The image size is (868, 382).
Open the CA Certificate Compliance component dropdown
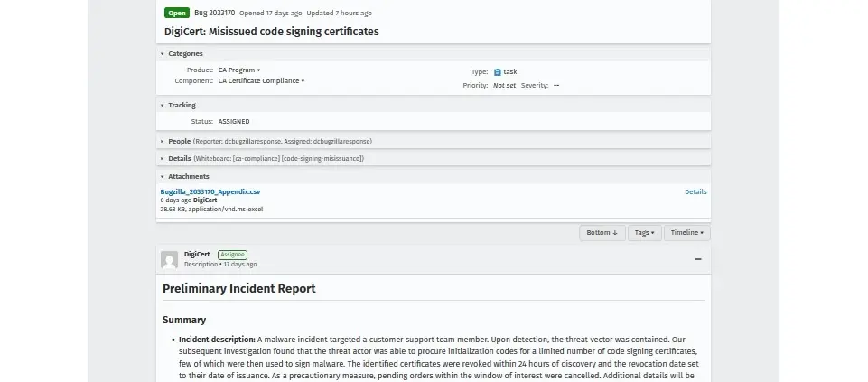coord(261,81)
